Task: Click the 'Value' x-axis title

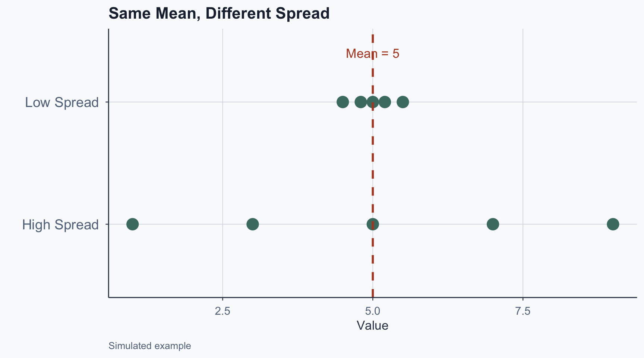Action: 372,326
